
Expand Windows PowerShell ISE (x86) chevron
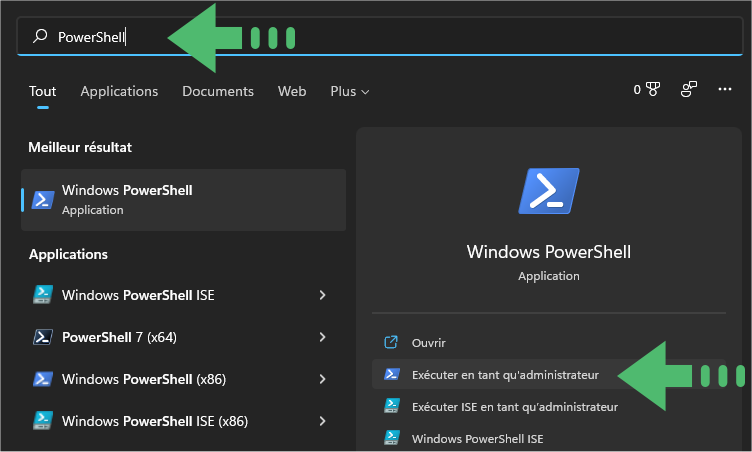(322, 421)
